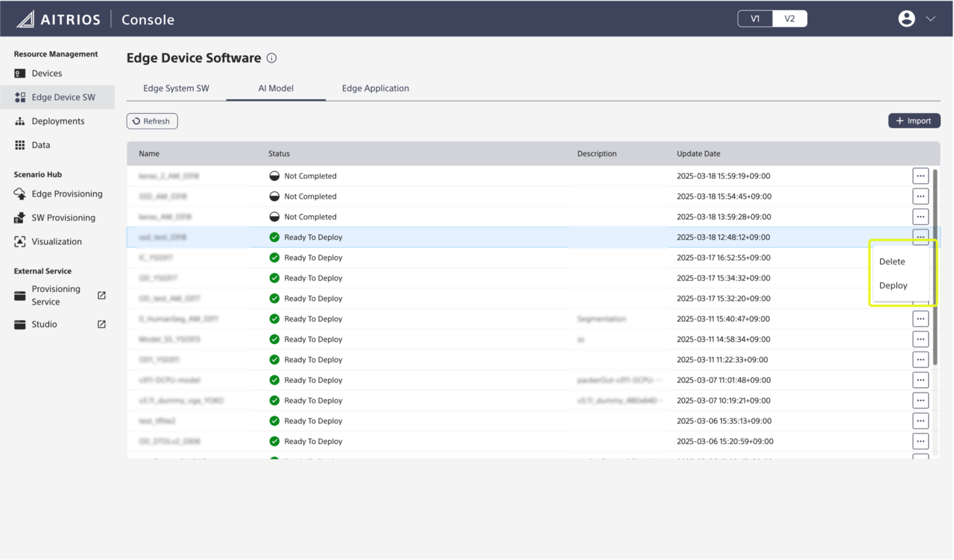The height and width of the screenshot is (560, 954).
Task: Open the Devices page from sidebar
Action: (46, 73)
